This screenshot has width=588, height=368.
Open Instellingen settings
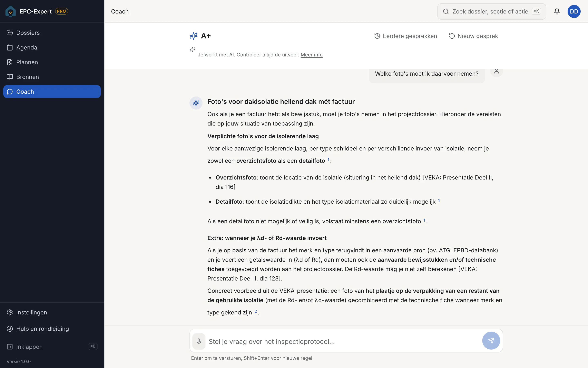tap(52, 312)
